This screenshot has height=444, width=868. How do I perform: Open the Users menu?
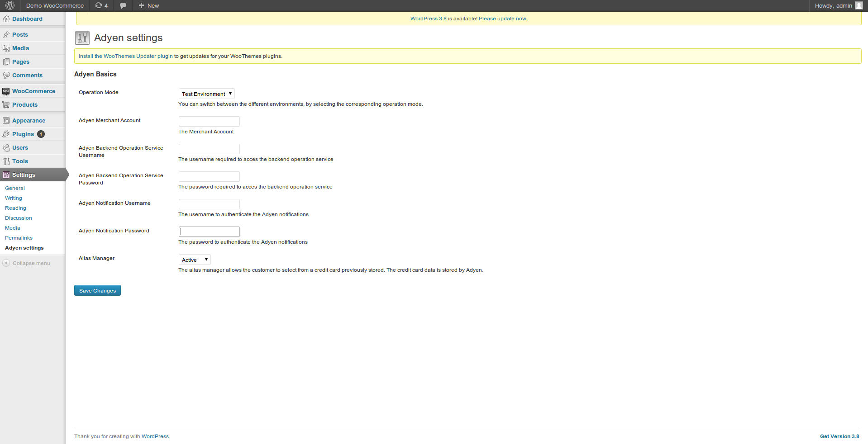coord(20,148)
